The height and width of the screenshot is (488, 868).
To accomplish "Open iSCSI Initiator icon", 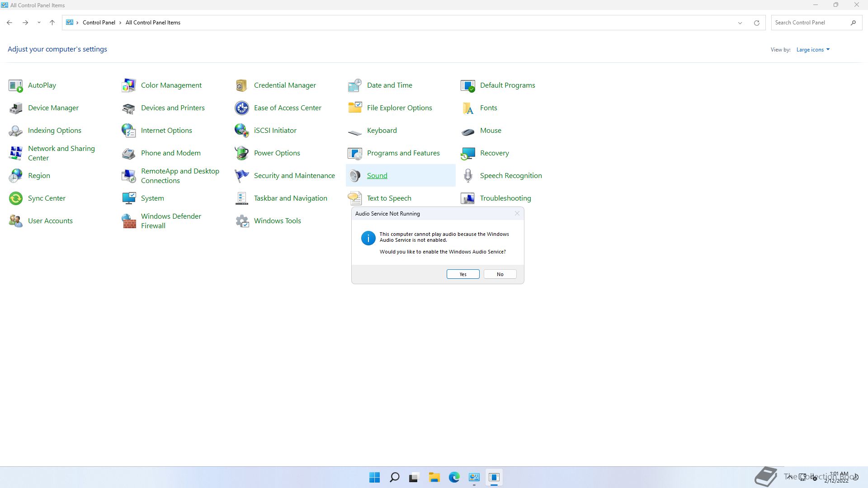I will (241, 131).
